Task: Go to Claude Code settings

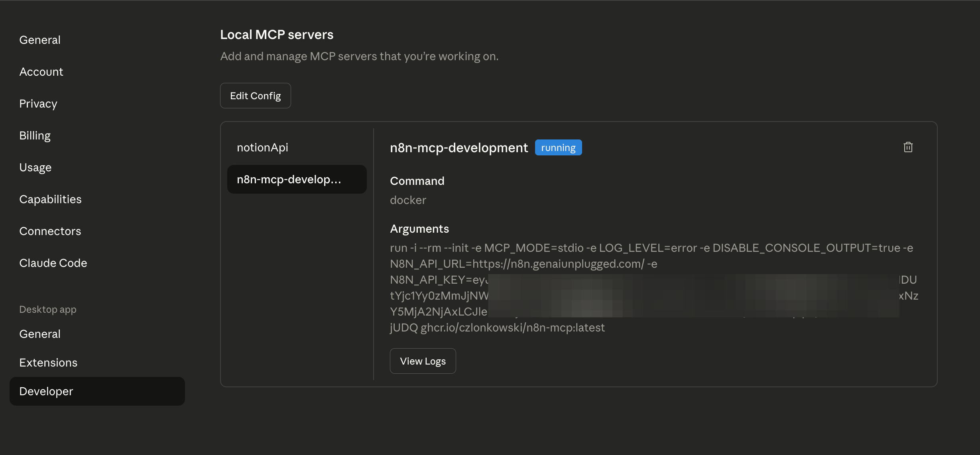Action: 53,263
